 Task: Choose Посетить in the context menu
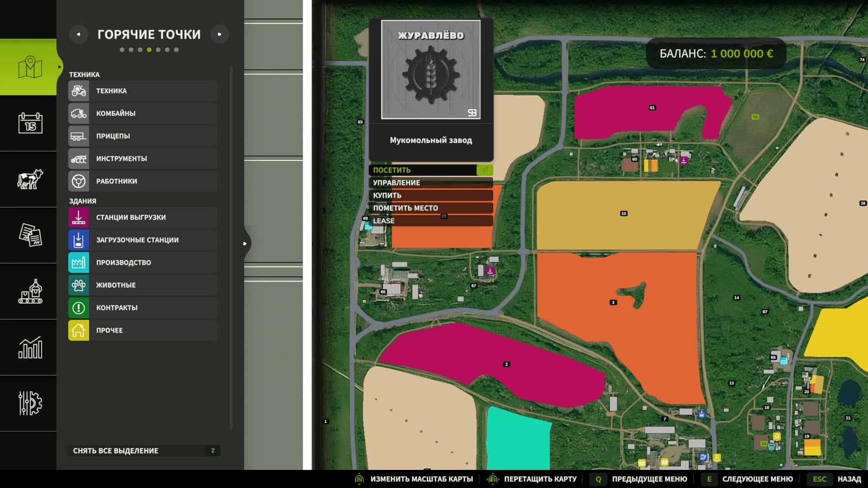pyautogui.click(x=430, y=170)
